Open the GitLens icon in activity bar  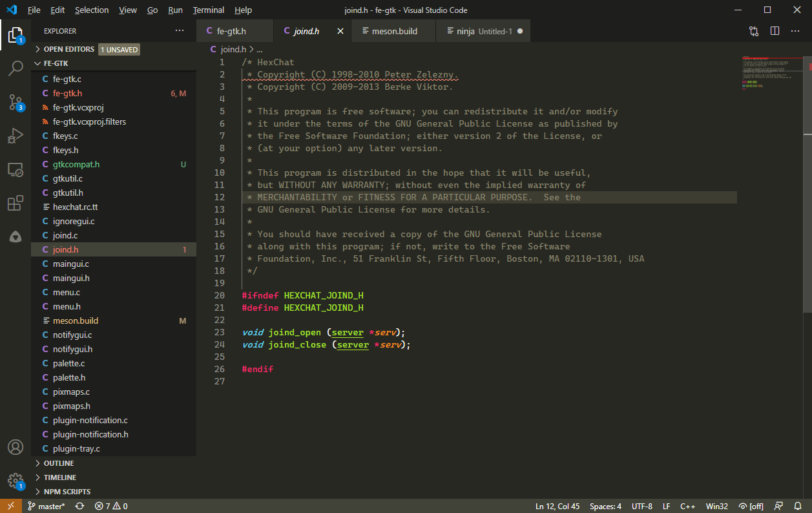point(16,238)
